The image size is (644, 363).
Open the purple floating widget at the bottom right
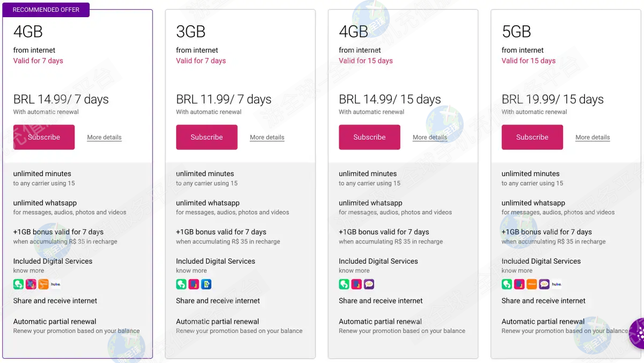pos(638,333)
